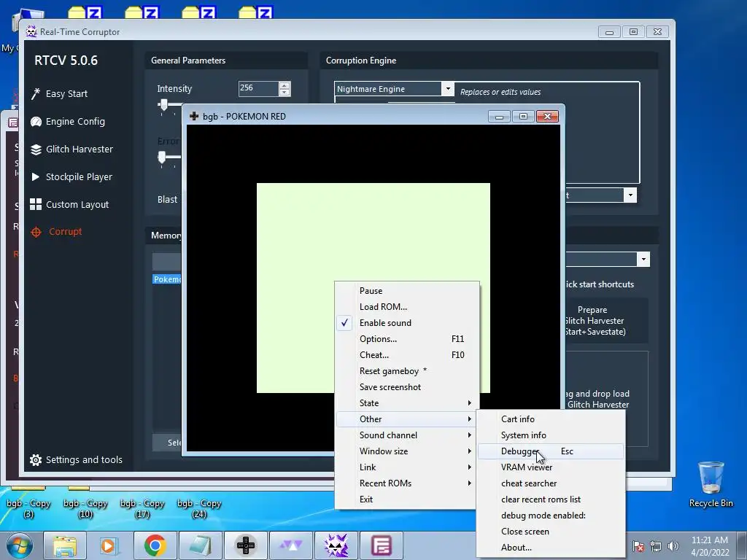Expand the Recent ROMs submenu
Viewport: 747px width, 560px height.
pos(406,483)
